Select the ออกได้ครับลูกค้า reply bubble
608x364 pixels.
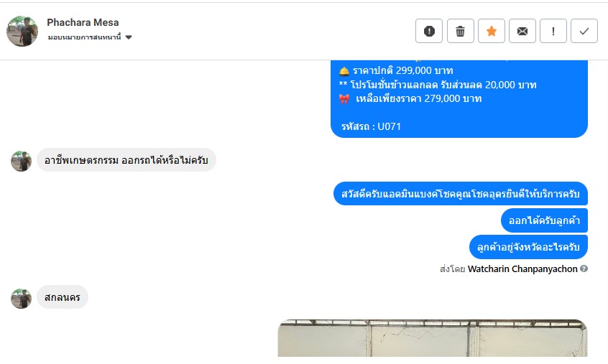click(x=544, y=220)
